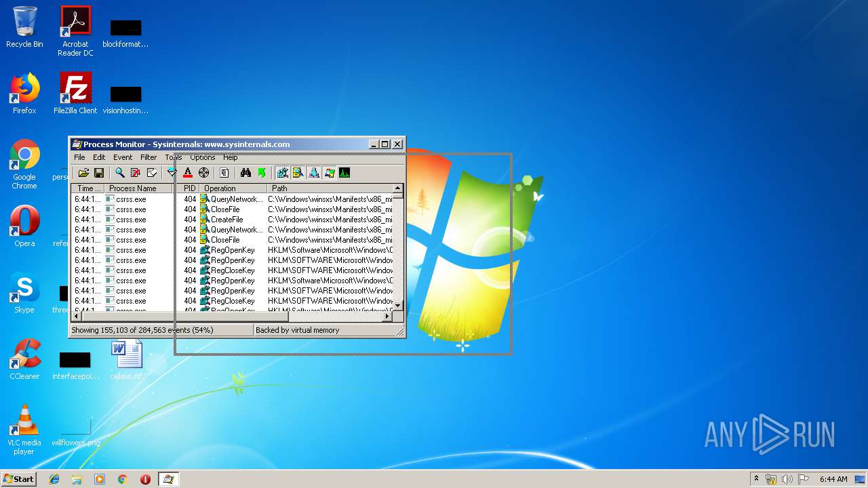Click the Backed by virtual memory status text
The height and width of the screenshot is (488, 868).
(x=297, y=330)
